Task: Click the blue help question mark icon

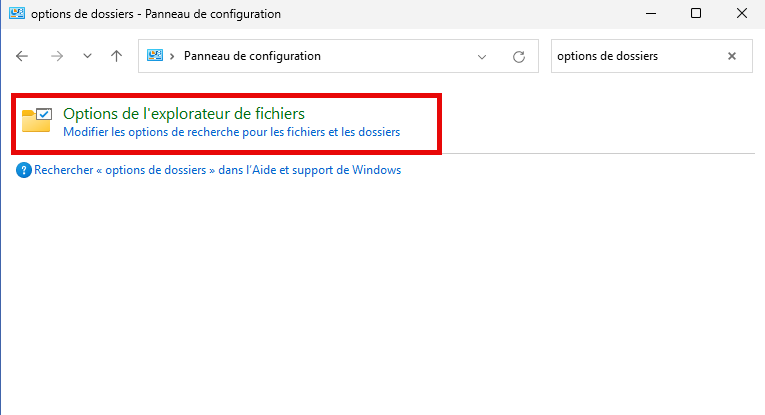Action: tap(23, 170)
